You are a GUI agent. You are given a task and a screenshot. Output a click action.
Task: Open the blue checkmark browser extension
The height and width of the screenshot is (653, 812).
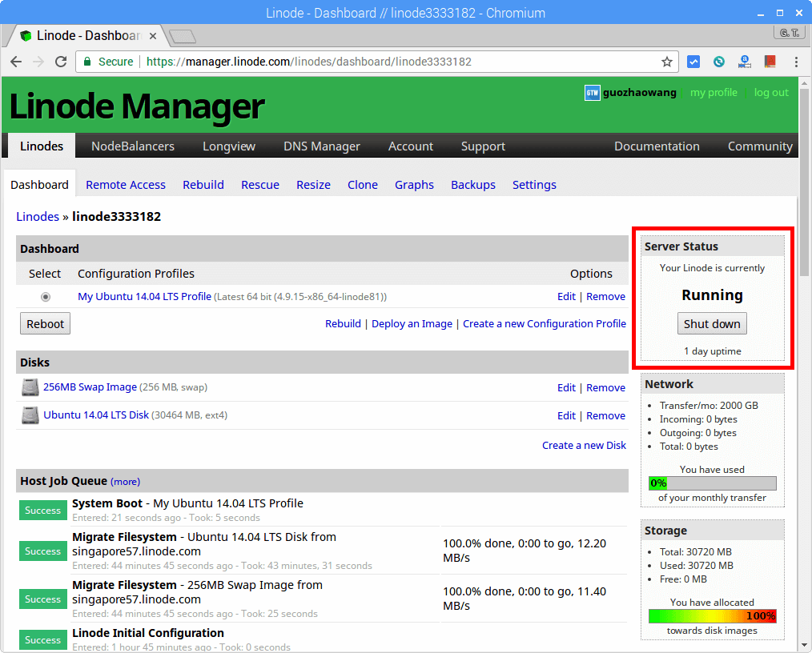pyautogui.click(x=693, y=62)
